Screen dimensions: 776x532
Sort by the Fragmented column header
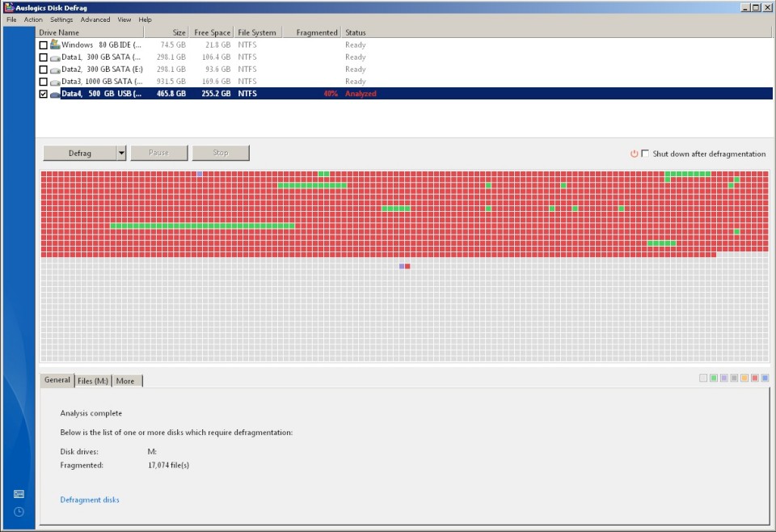tap(312, 32)
